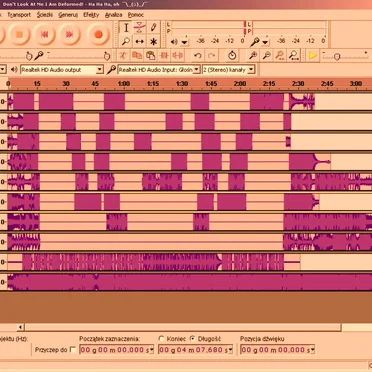Click the Stop playback button
Screen dimensions: 372x372
(x=19, y=34)
